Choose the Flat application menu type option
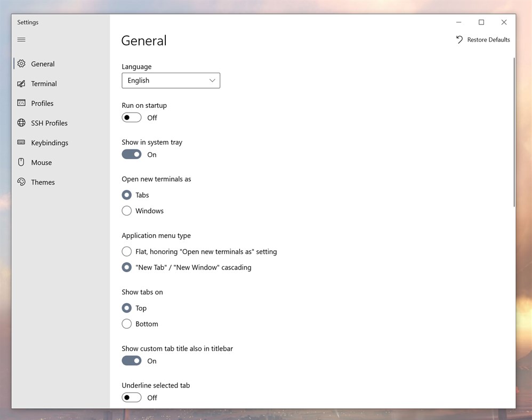The width and height of the screenshot is (532, 420). coord(126,251)
